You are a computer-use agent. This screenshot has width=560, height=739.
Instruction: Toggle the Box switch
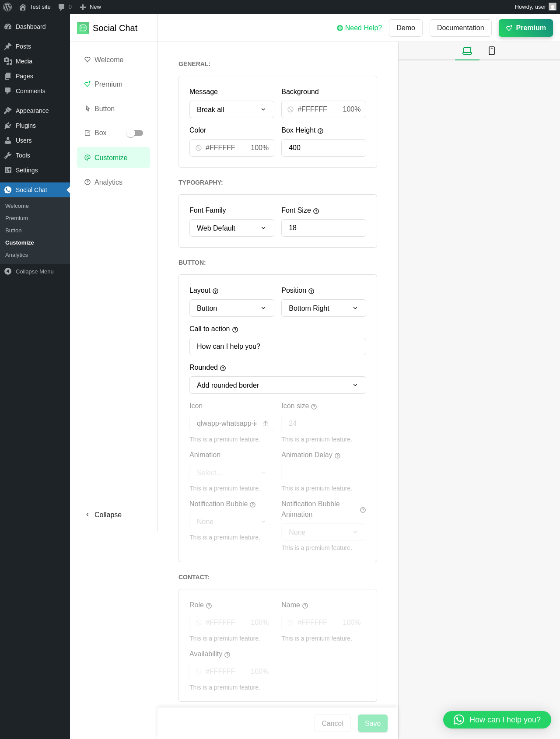135,133
